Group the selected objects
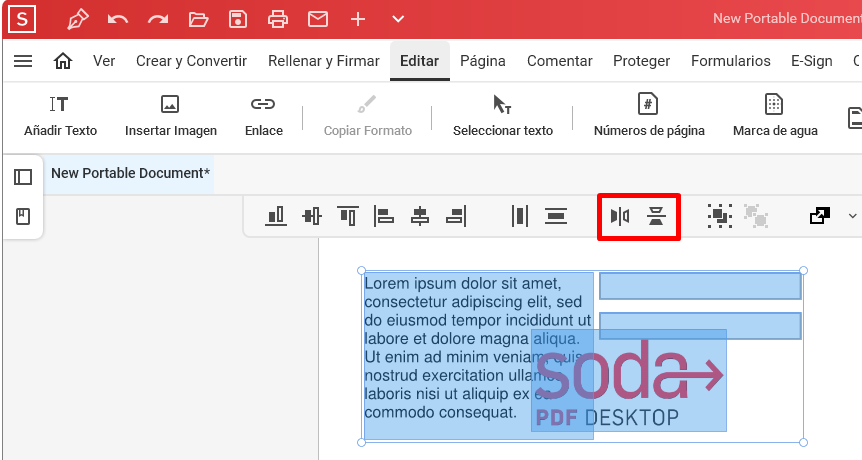Viewport: 862px width, 460px height. click(x=720, y=216)
